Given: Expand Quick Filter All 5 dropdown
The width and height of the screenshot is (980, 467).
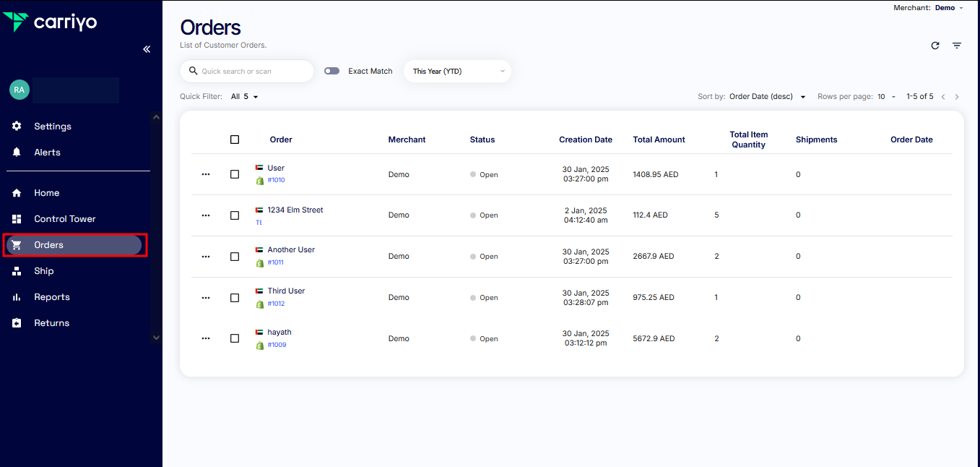Looking at the screenshot, I should point(245,97).
